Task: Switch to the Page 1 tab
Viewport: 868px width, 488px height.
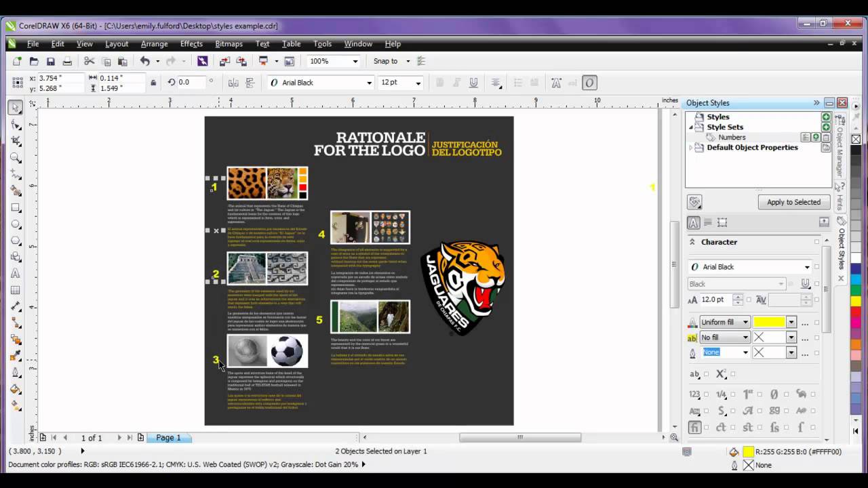Action: coord(168,438)
